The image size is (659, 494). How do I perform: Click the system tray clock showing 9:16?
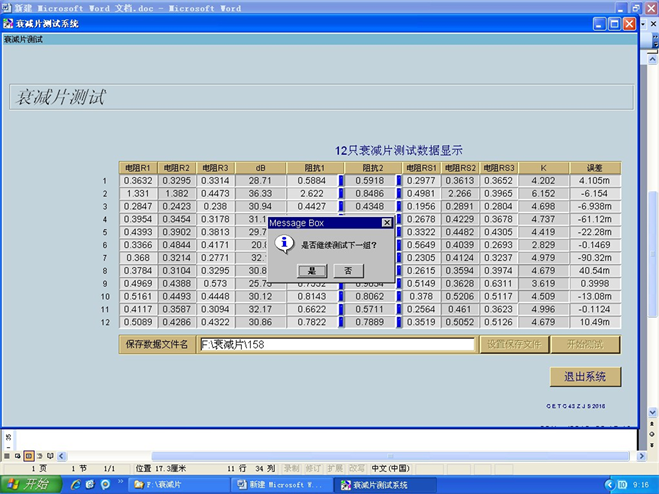pyautogui.click(x=640, y=484)
